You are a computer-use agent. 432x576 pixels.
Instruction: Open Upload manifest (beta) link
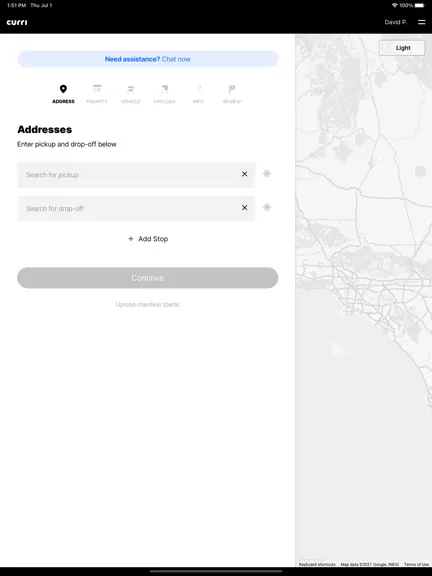click(148, 305)
